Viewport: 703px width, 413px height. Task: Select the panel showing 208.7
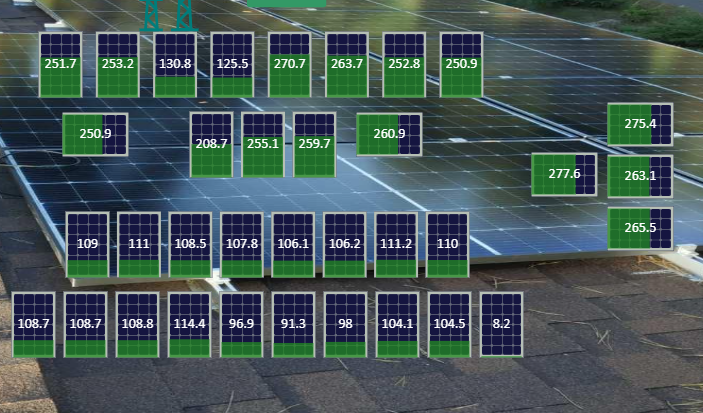tap(211, 145)
